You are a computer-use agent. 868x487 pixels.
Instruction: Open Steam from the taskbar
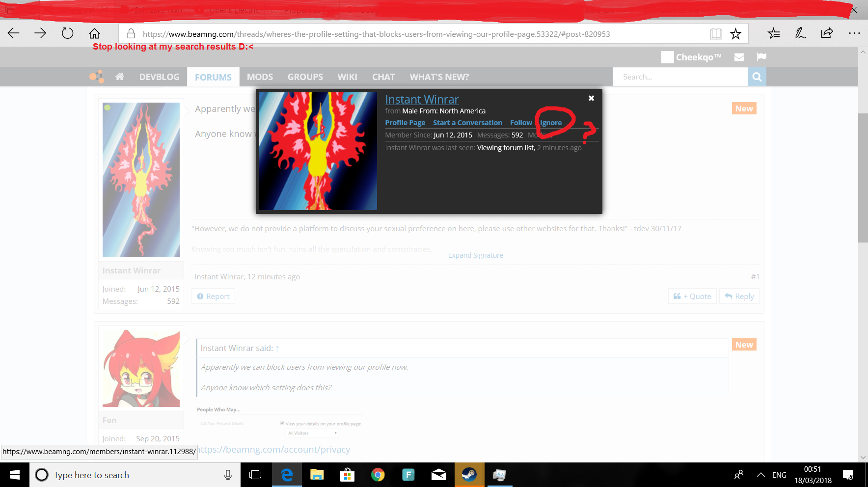(469, 475)
